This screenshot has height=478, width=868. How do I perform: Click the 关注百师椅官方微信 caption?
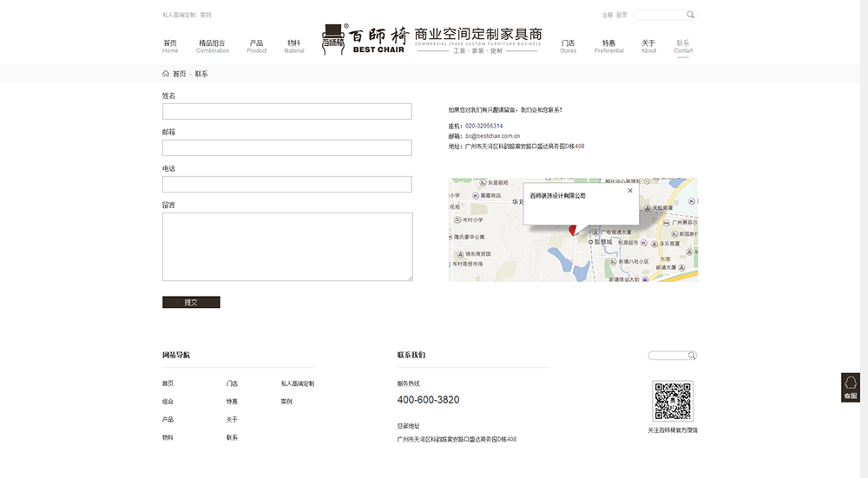673,430
